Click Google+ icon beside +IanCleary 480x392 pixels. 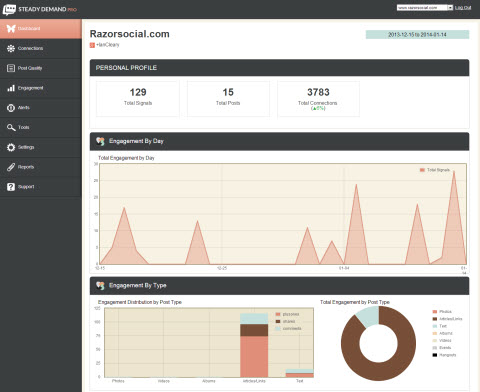click(92, 45)
